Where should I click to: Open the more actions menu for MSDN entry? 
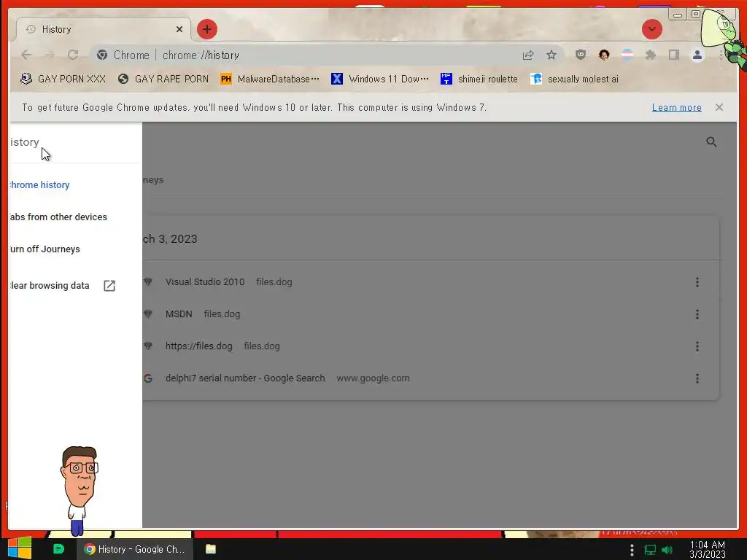[x=697, y=314]
